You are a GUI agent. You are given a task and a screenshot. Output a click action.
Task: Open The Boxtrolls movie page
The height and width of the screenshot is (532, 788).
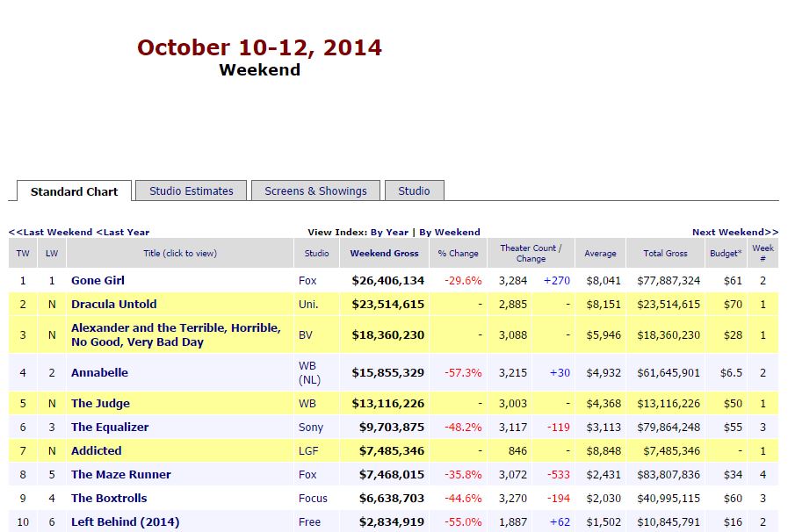(109, 498)
